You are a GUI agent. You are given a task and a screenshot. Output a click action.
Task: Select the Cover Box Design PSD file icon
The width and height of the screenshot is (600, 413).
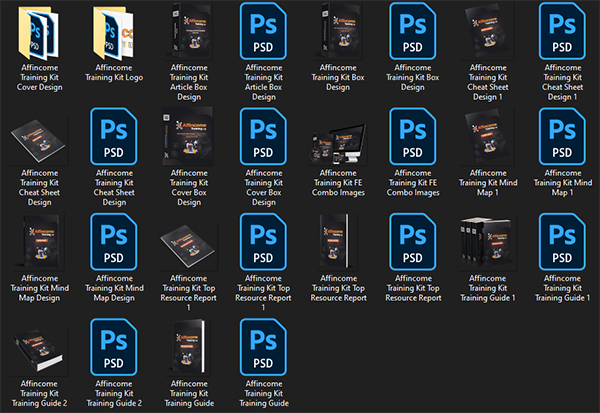pos(263,137)
